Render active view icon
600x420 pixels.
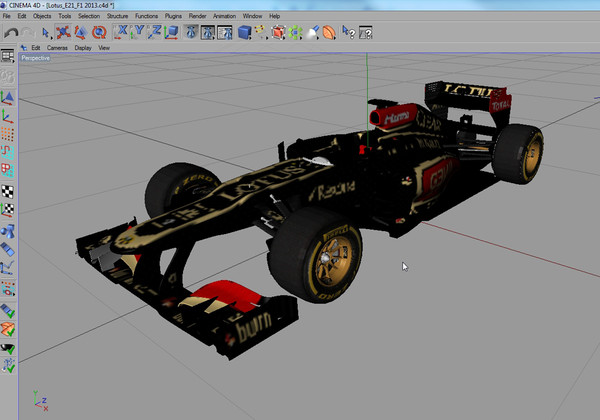(x=191, y=33)
